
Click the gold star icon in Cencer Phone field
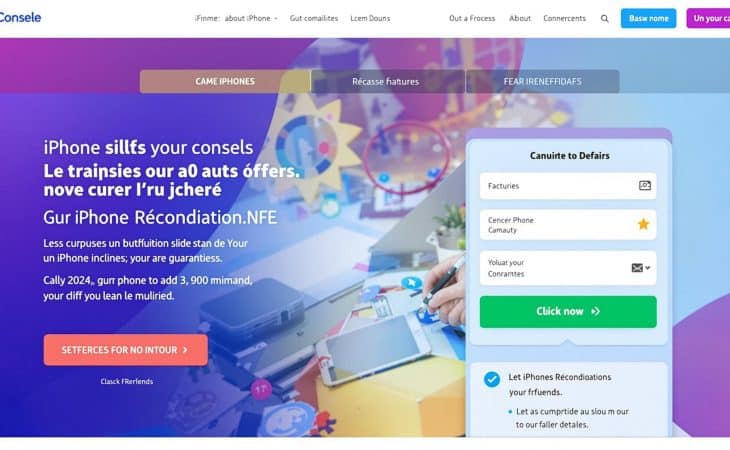(x=643, y=224)
